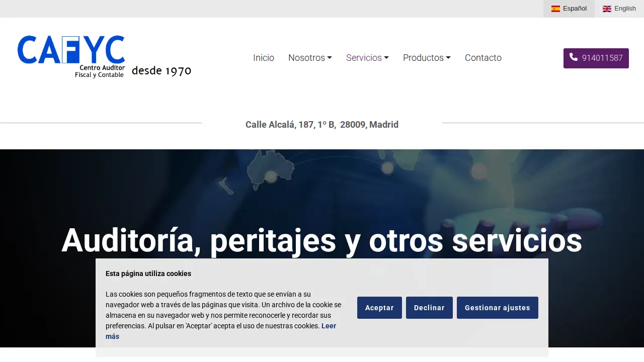Switch language to English
The image size is (644, 362).
(619, 9)
